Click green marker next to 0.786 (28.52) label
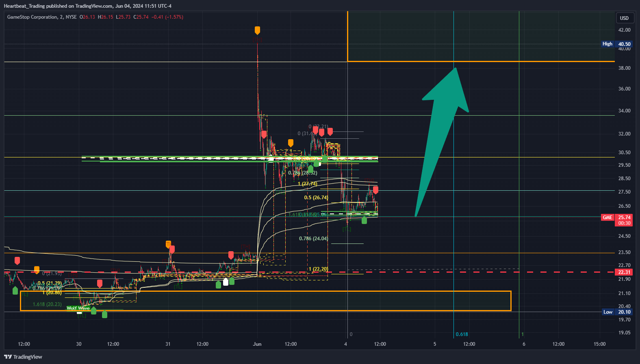640x364 pixels. point(310,169)
